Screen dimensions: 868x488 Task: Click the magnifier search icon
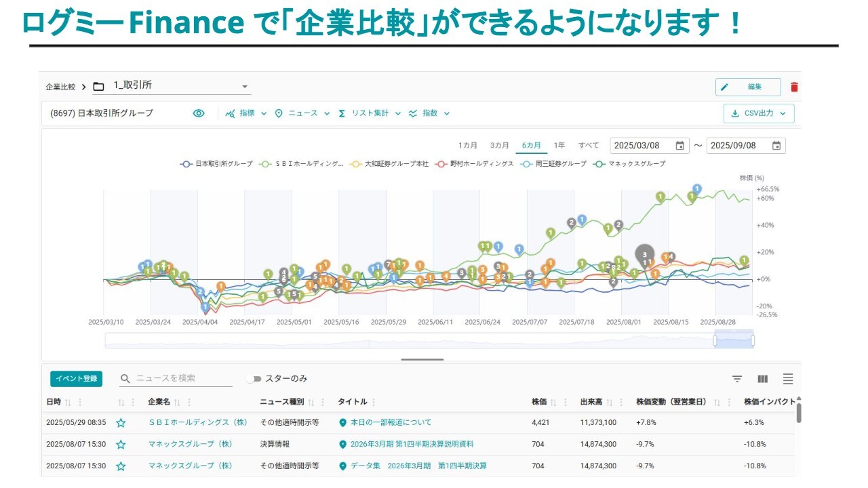pyautogui.click(x=125, y=379)
